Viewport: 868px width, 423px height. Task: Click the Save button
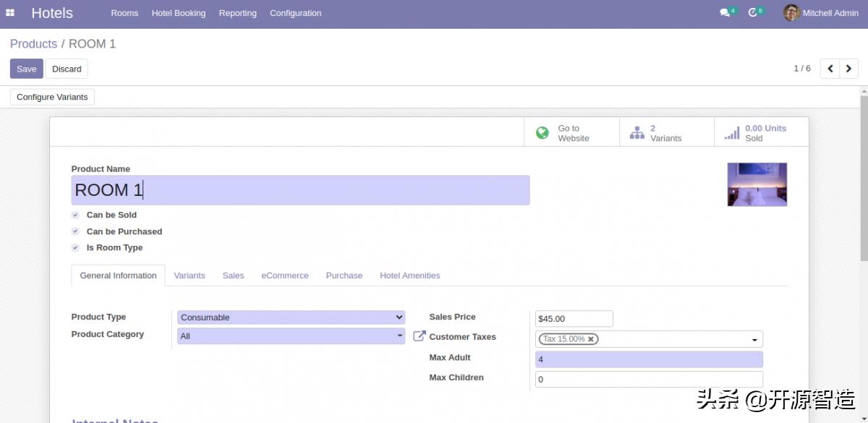pos(26,69)
